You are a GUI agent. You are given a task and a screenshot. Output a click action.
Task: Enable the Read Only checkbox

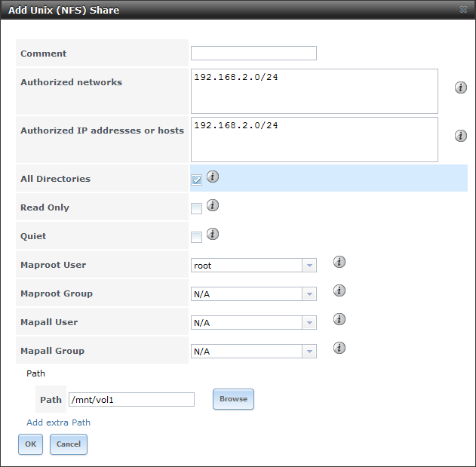(x=196, y=208)
